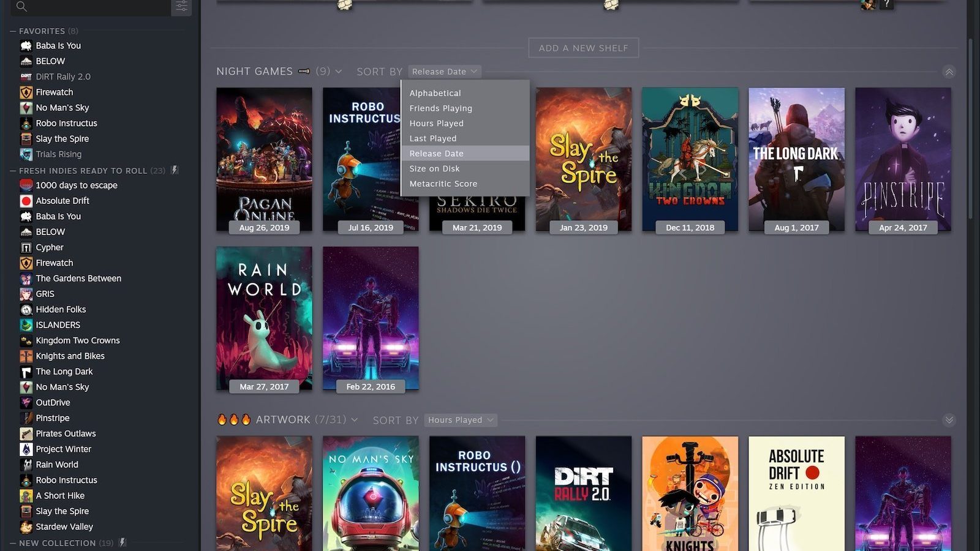980x551 pixels.
Task: Collapse the Favorites category
Action: tap(13, 31)
